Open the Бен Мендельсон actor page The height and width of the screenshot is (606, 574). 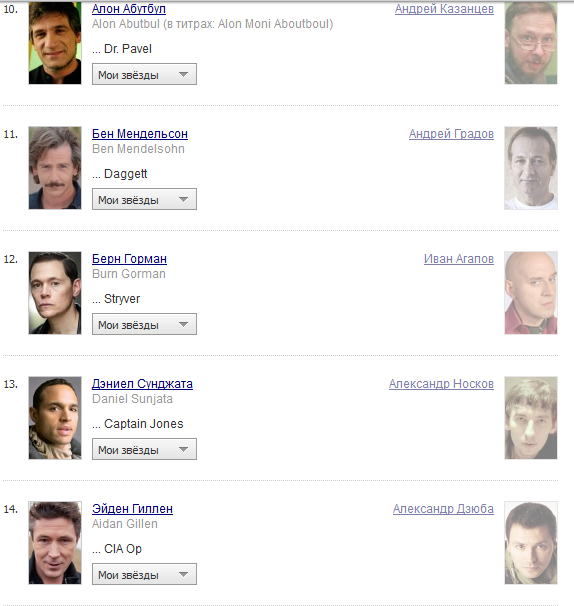(x=140, y=134)
